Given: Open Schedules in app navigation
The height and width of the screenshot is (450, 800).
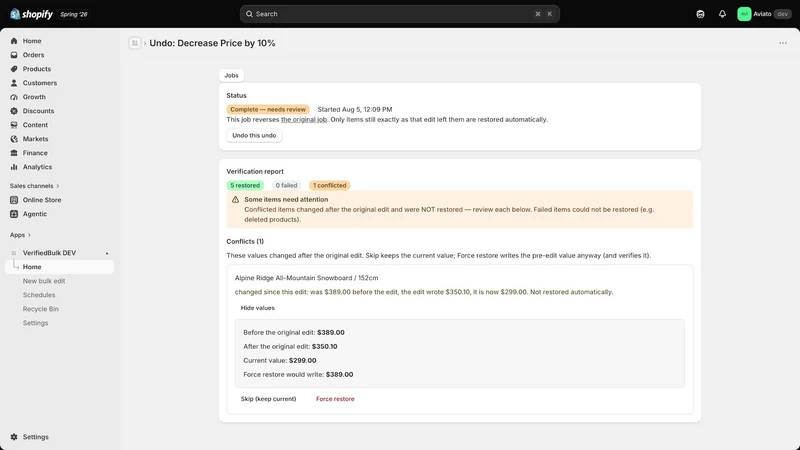Looking at the screenshot, I should [39, 295].
